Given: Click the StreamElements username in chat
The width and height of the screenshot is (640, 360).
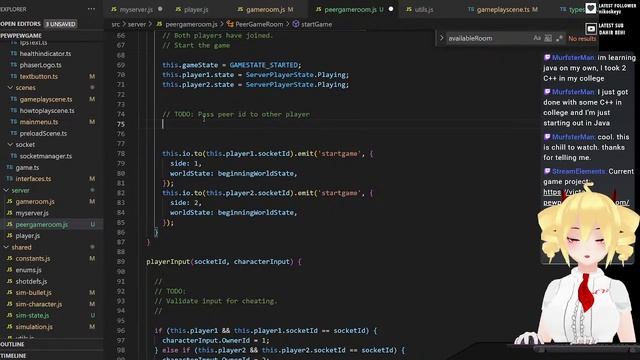Looking at the screenshot, I should [x=579, y=171].
